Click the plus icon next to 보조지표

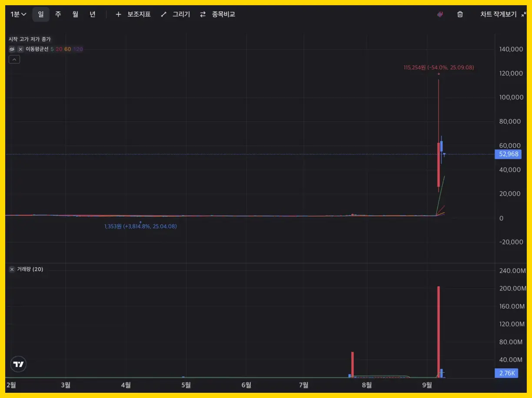point(118,14)
